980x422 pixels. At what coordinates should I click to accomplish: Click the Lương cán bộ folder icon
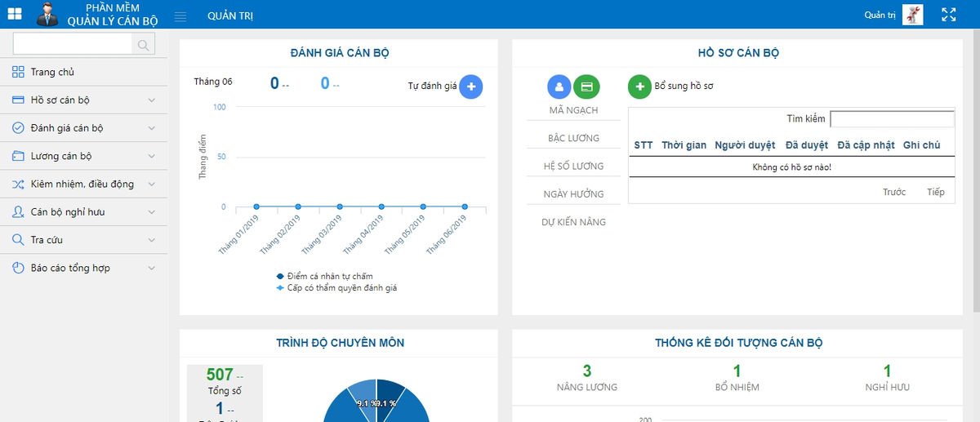[x=18, y=156]
